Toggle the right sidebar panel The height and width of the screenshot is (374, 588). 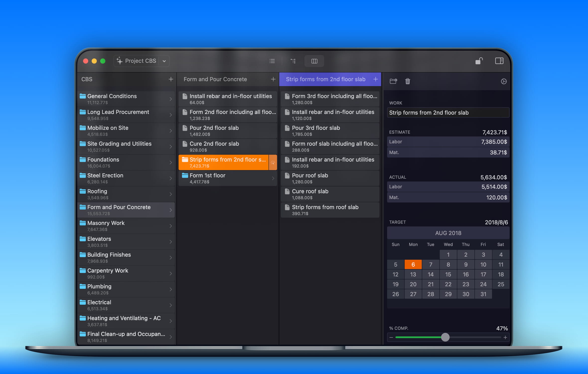(x=499, y=61)
